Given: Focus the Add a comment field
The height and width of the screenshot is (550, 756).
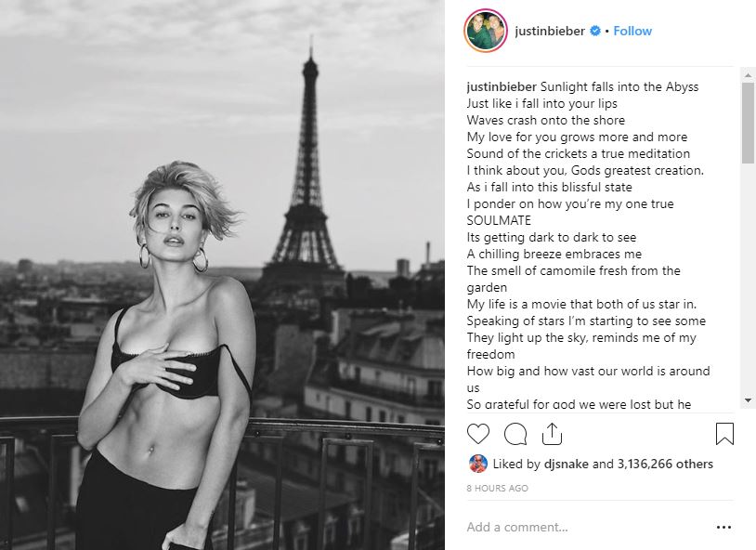Looking at the screenshot, I should (588, 528).
